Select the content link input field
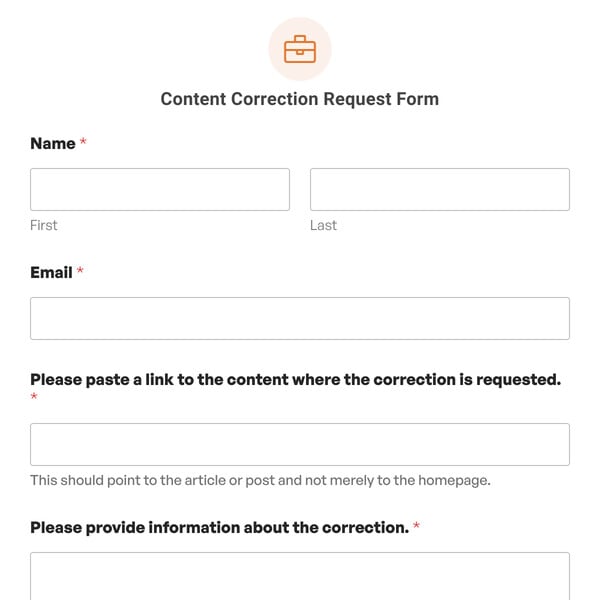Screen dimensions: 600x600 [x=300, y=444]
